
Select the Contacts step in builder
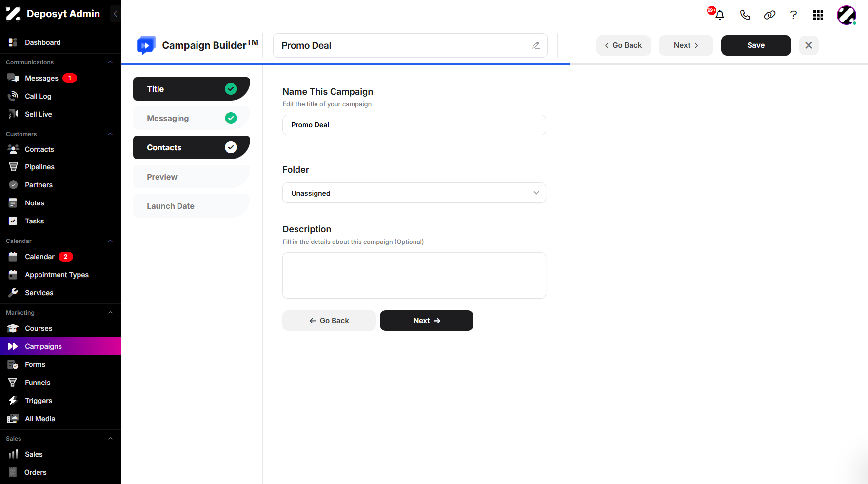(192, 147)
